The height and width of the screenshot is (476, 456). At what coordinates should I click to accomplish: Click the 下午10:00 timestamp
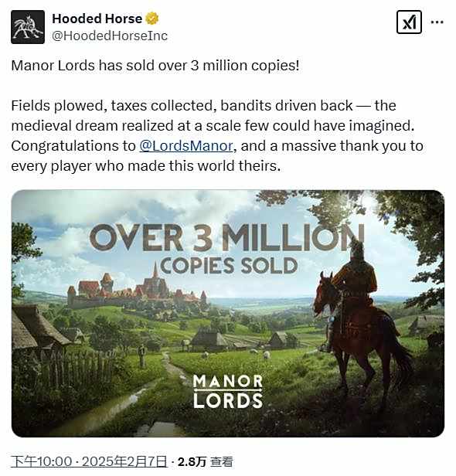pyautogui.click(x=41, y=462)
